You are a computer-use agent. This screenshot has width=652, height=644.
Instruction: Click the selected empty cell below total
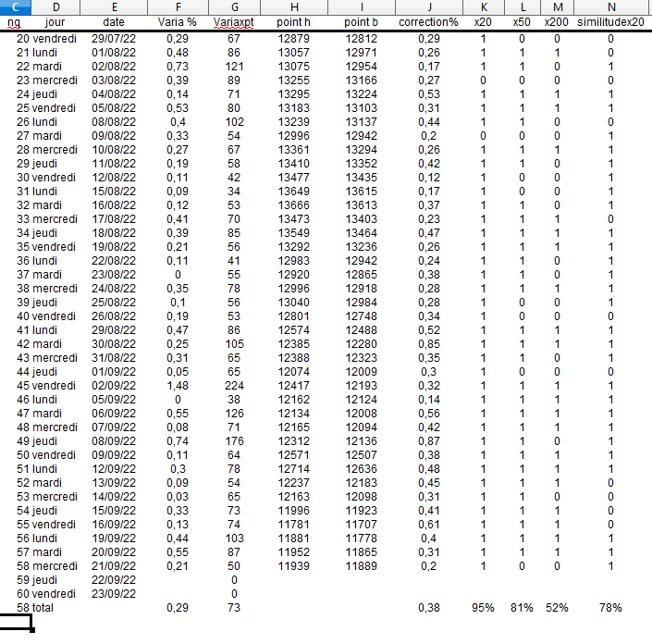(16, 622)
